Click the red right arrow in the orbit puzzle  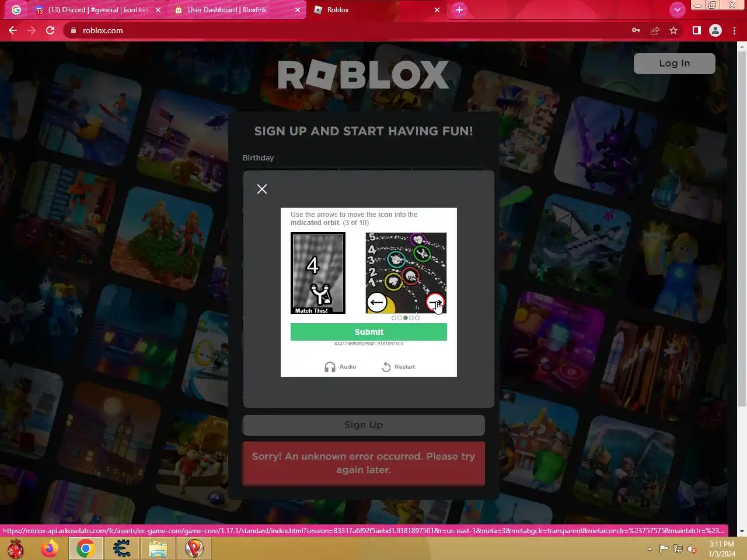(x=435, y=302)
